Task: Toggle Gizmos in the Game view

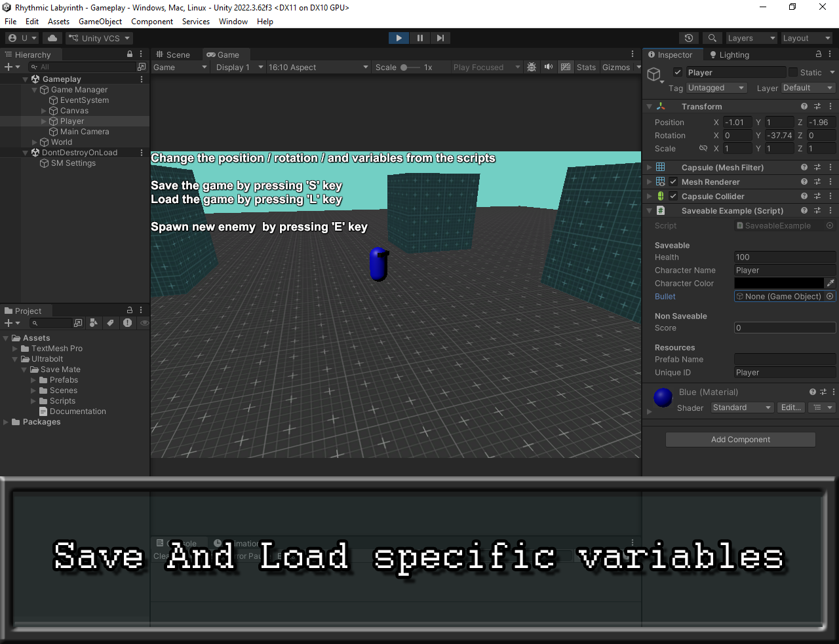Action: (616, 67)
